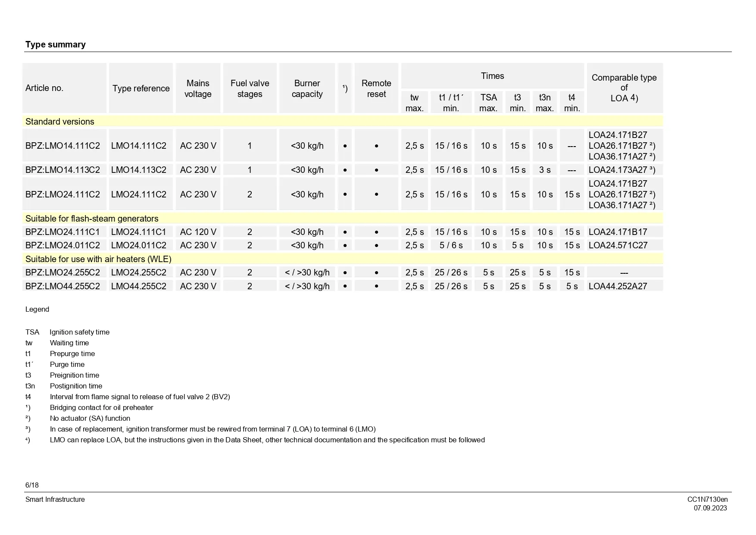Image resolution: width=756 pixels, height=535 pixels.
Task: Select the Remote reset column header
Action: [x=376, y=88]
